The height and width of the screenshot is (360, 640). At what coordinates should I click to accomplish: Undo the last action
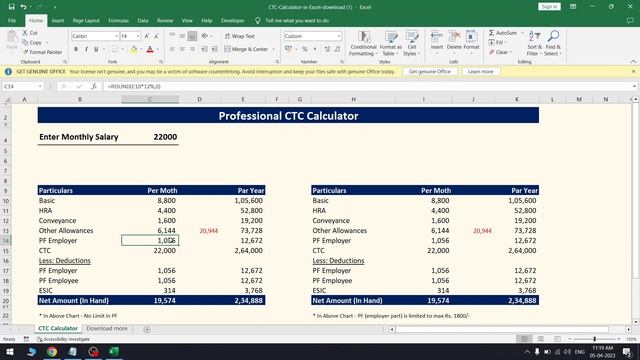click(x=23, y=7)
